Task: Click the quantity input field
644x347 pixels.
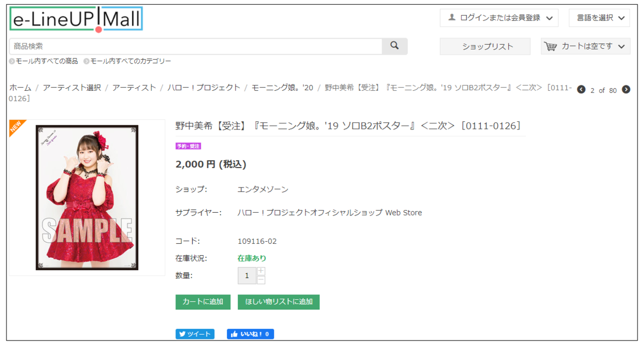Action: click(247, 276)
